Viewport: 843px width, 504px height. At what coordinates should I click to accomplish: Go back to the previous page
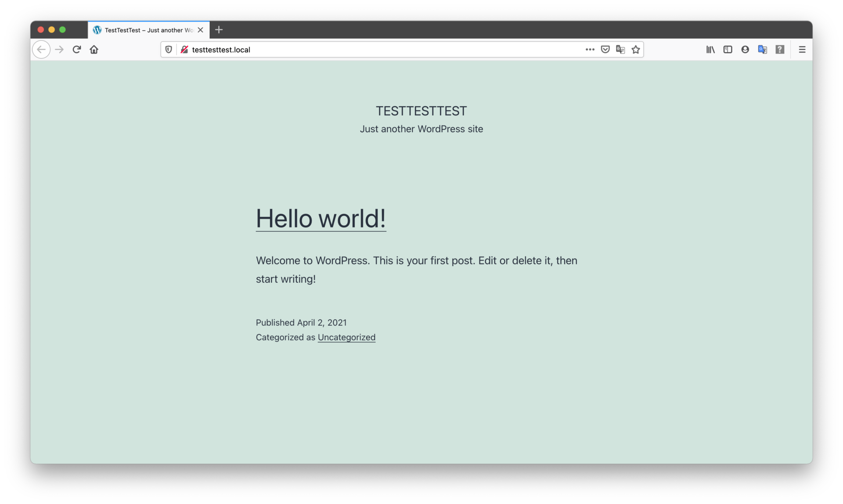[41, 50]
